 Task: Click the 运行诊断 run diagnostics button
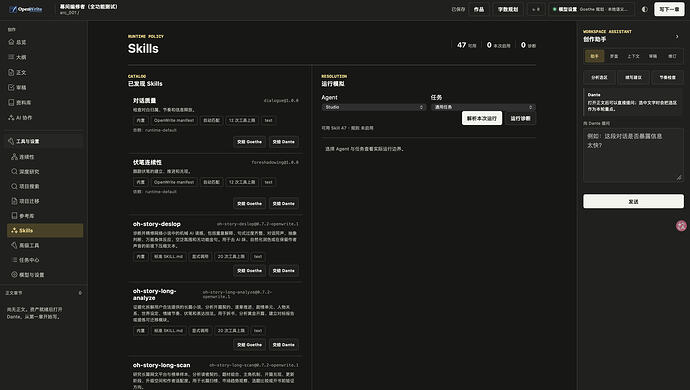(521, 118)
